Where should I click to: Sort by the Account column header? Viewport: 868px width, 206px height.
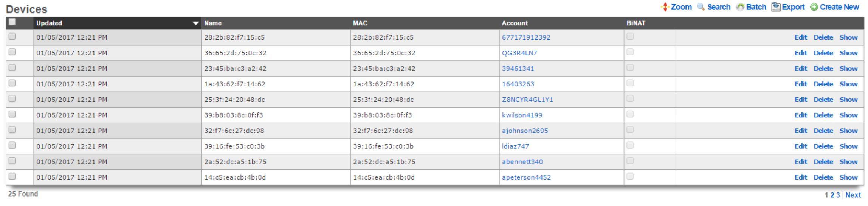[x=515, y=23]
